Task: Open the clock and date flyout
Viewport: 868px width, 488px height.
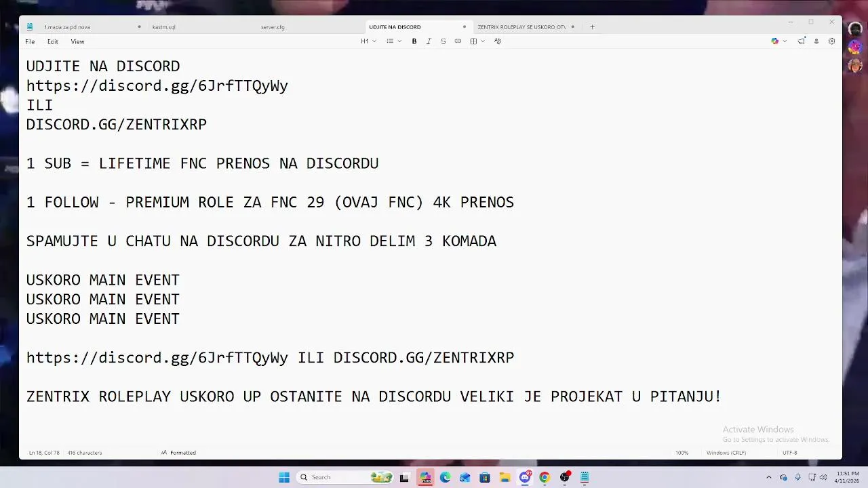Action: (x=848, y=477)
